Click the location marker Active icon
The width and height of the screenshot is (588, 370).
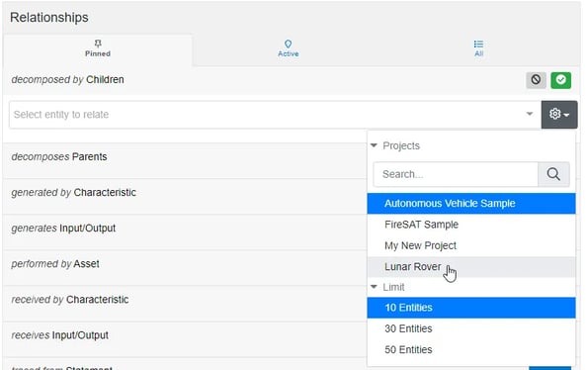coord(288,44)
